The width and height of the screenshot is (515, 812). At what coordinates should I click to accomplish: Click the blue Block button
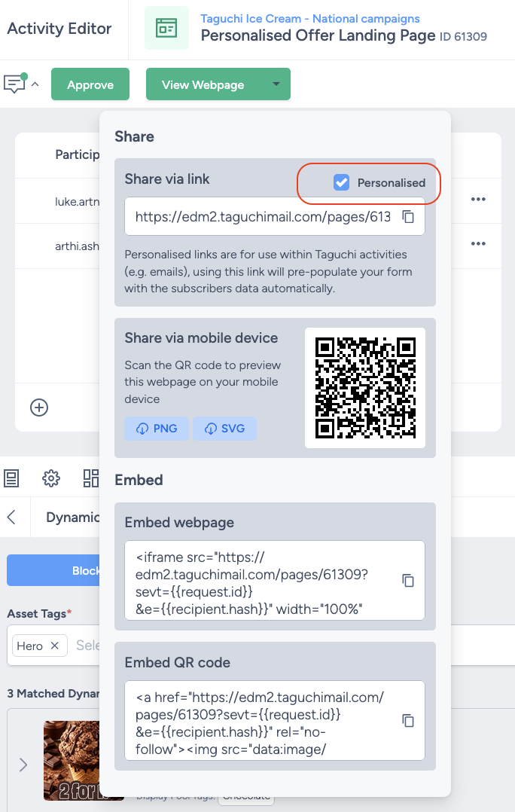point(53,570)
